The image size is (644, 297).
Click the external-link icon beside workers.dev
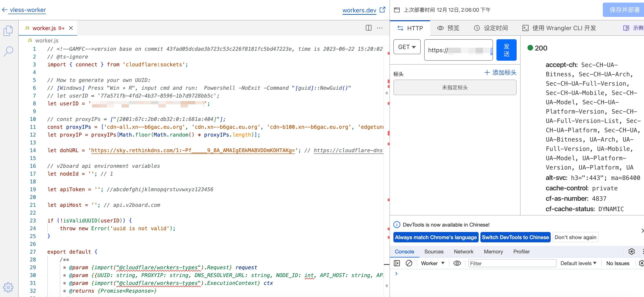[382, 10]
